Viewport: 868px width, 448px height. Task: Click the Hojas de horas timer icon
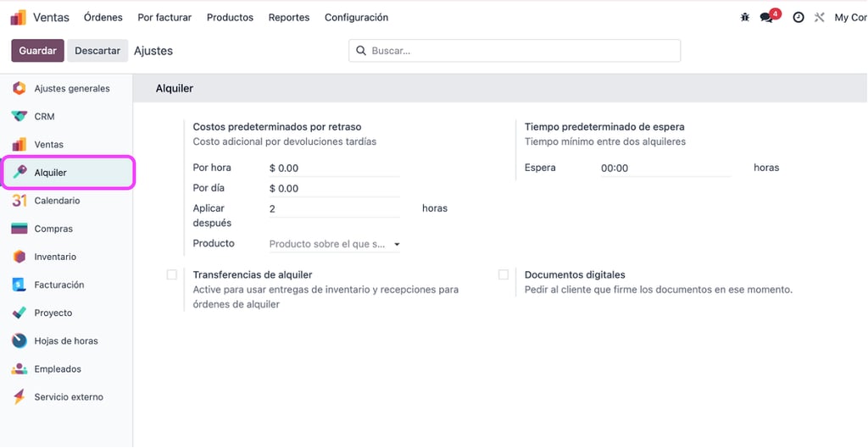pyautogui.click(x=19, y=340)
